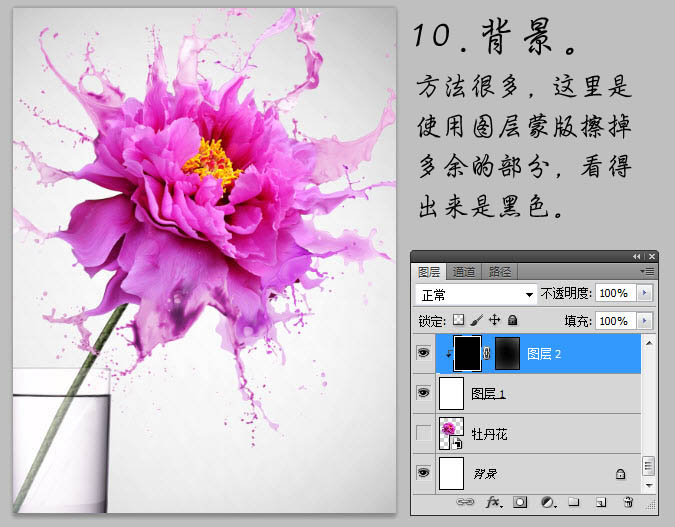
Task: Switch to the 通道 tab
Action: pyautogui.click(x=463, y=272)
